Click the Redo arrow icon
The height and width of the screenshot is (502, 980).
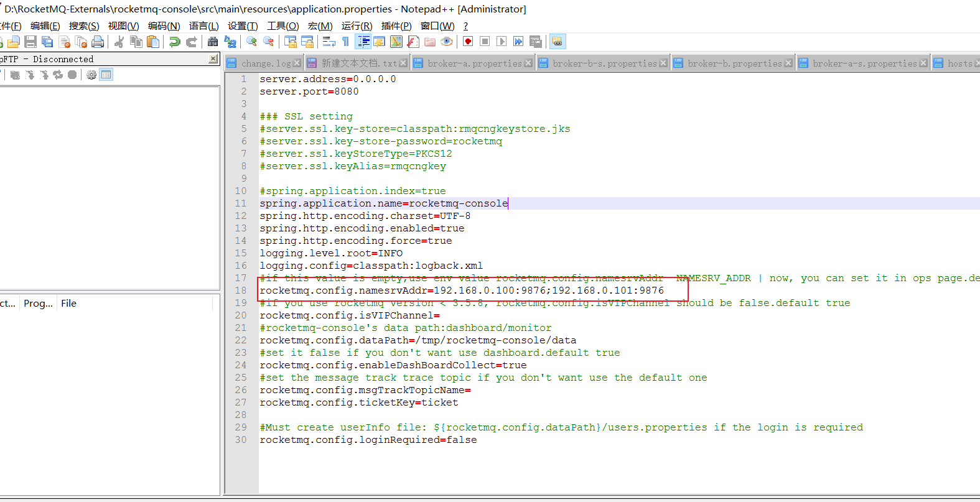tap(192, 42)
